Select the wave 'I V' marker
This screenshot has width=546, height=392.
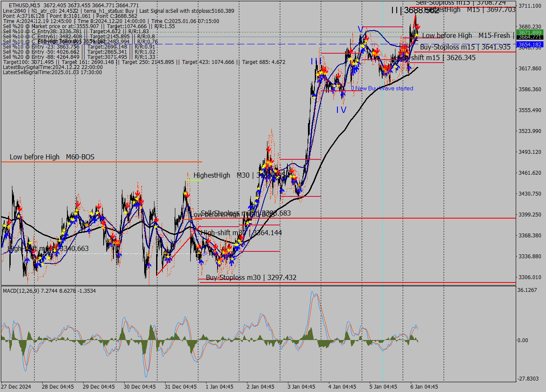(341, 110)
